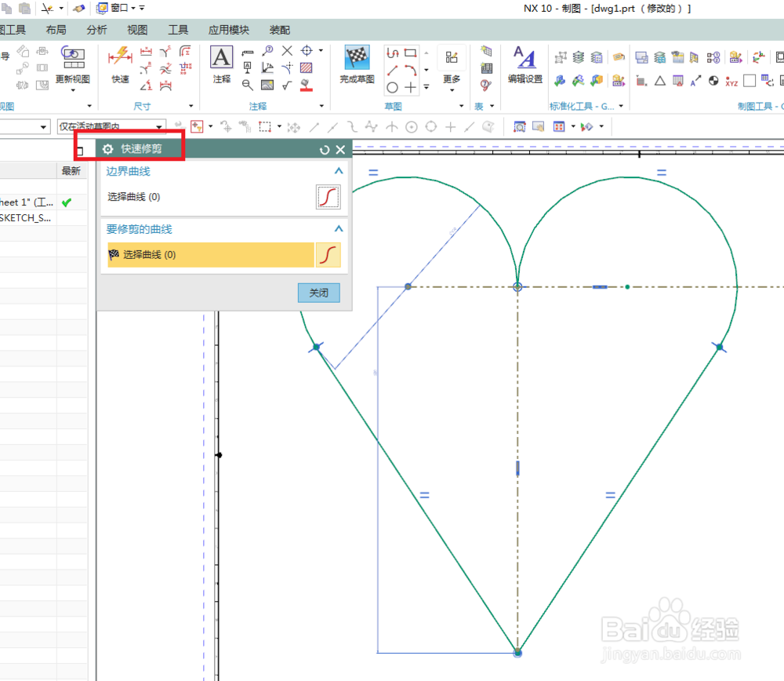Select the Arc sketch tool
784x681 pixels.
pyautogui.click(x=411, y=71)
